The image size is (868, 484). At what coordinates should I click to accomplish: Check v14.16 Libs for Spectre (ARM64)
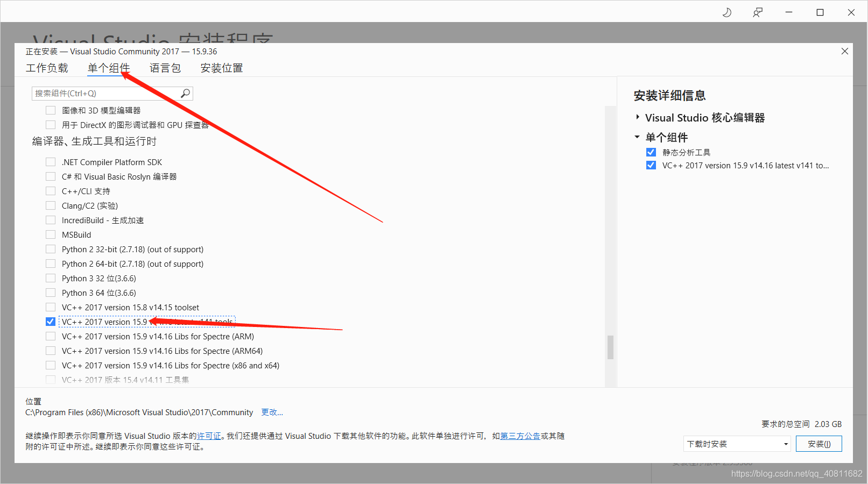click(x=51, y=351)
